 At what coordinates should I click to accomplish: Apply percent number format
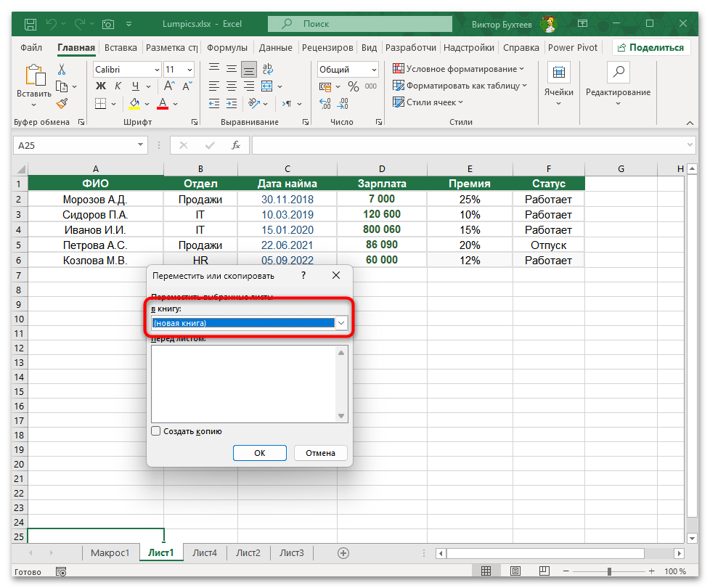(x=354, y=86)
